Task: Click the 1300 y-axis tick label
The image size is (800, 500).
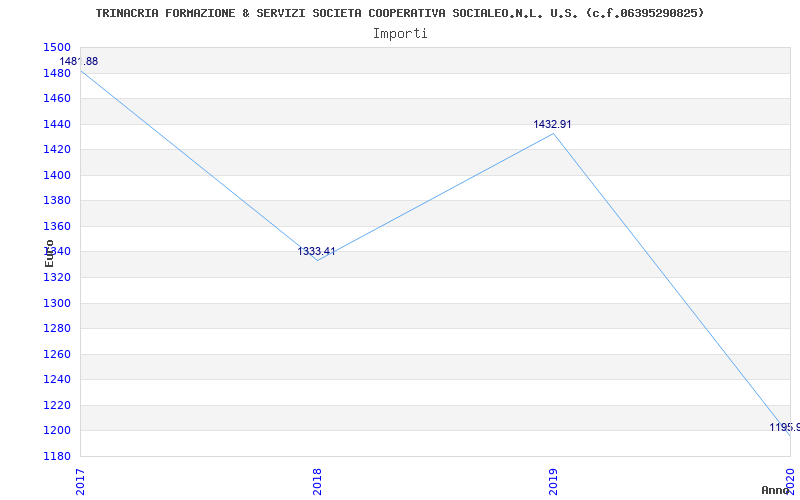Action: pyautogui.click(x=57, y=303)
